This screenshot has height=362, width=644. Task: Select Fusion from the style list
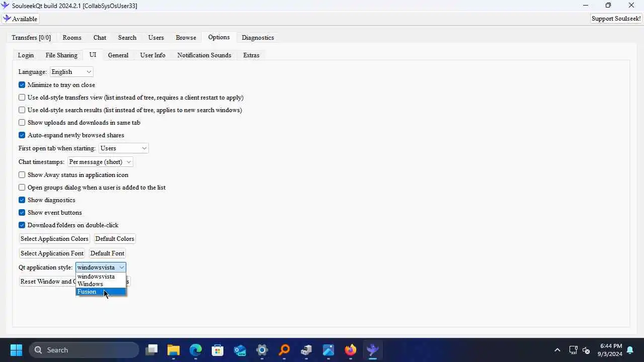point(101,292)
